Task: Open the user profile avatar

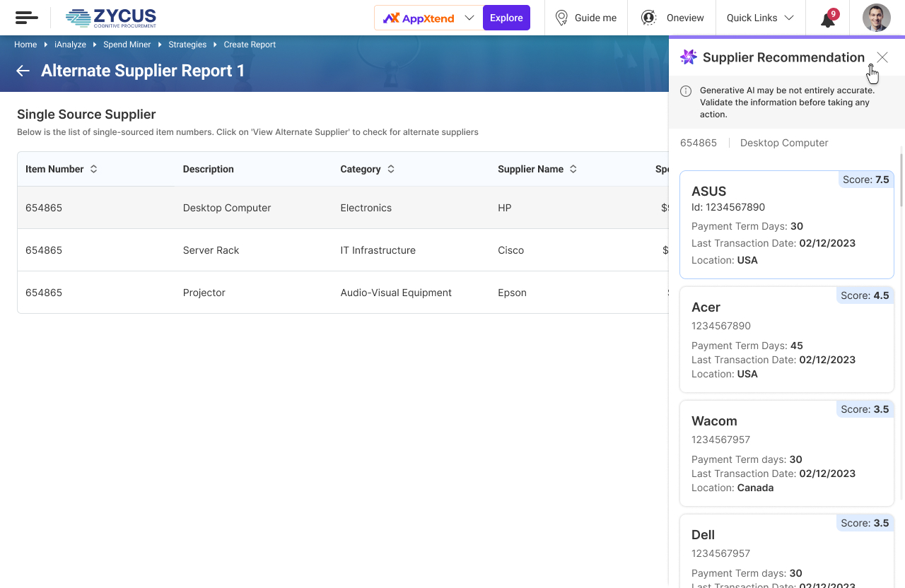Action: coord(876,18)
